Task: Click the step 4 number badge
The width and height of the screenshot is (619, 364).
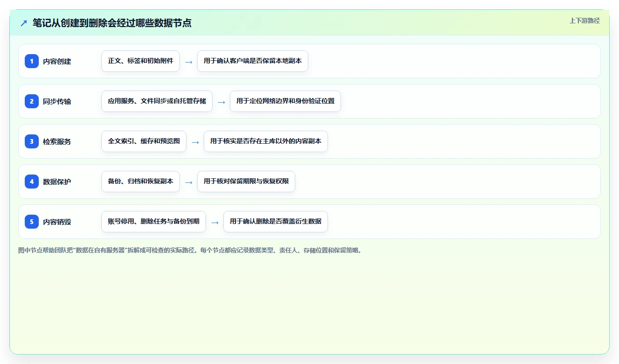Action: point(32,182)
